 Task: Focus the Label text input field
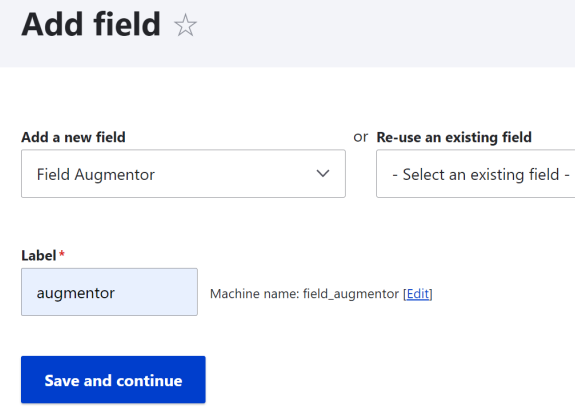tap(109, 292)
